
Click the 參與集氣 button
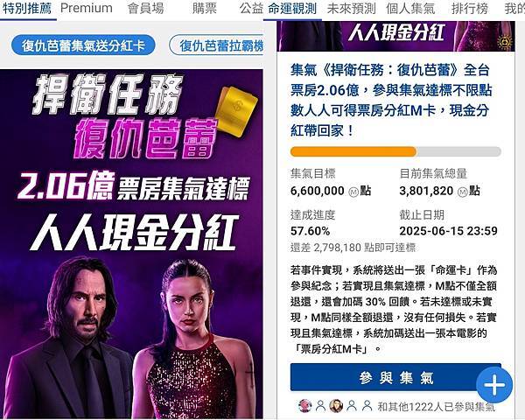point(395,377)
